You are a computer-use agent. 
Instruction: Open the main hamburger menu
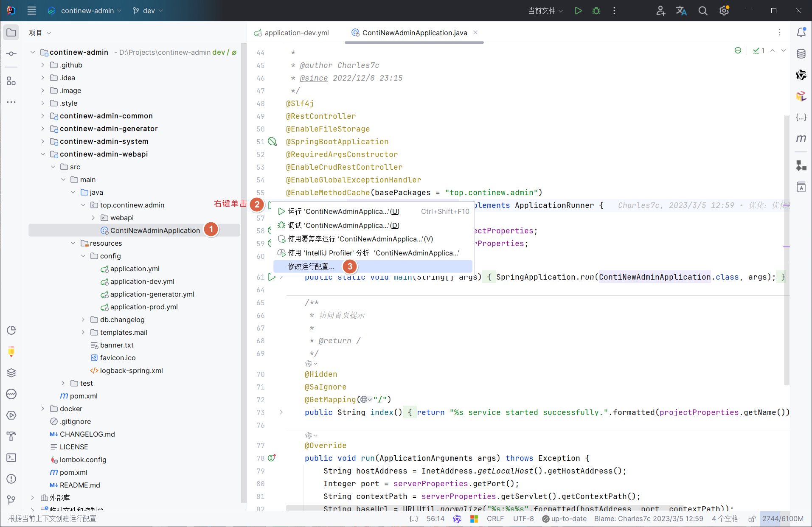point(32,11)
